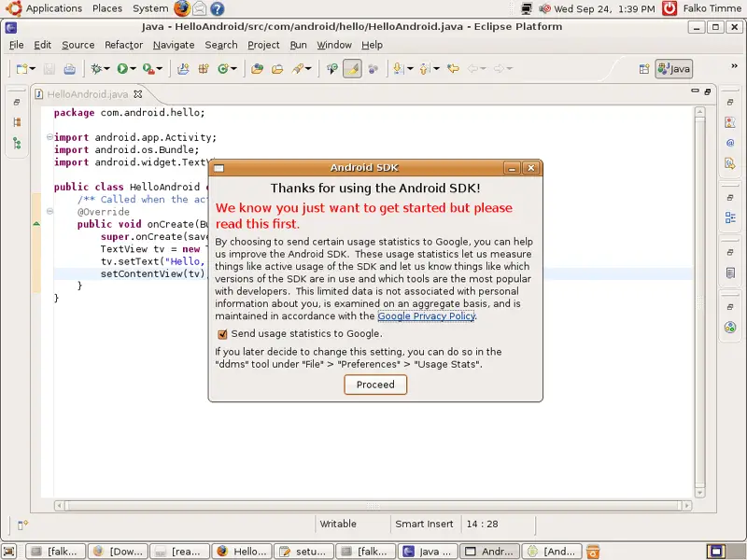747x560 pixels.
Task: Open the Google Privacy Policy link
Action: pos(427,316)
